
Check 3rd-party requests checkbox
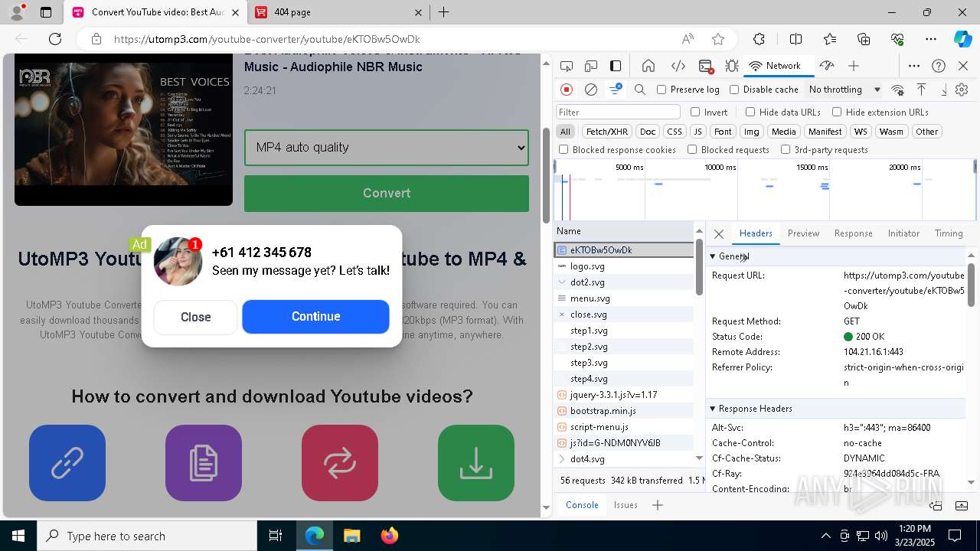coord(786,150)
